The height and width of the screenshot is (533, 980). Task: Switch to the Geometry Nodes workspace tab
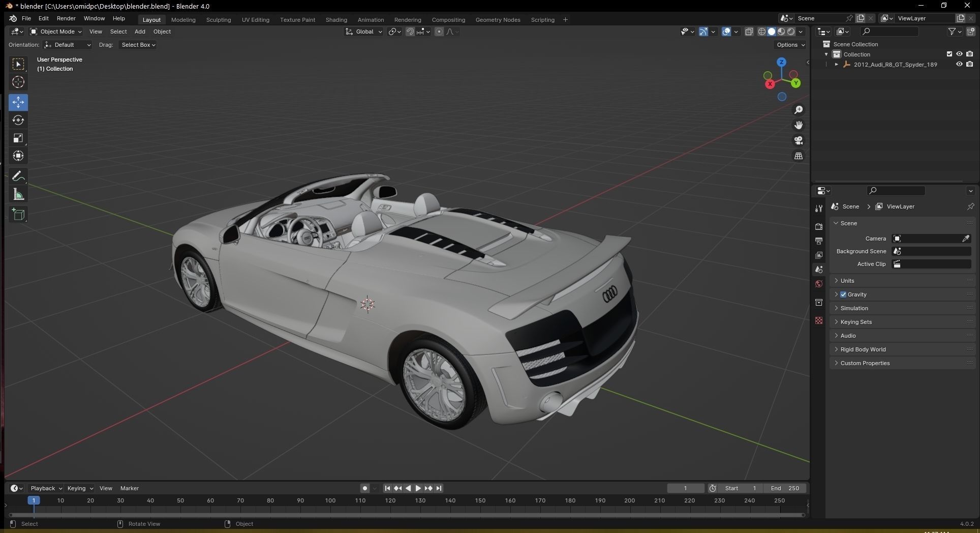tap(498, 20)
